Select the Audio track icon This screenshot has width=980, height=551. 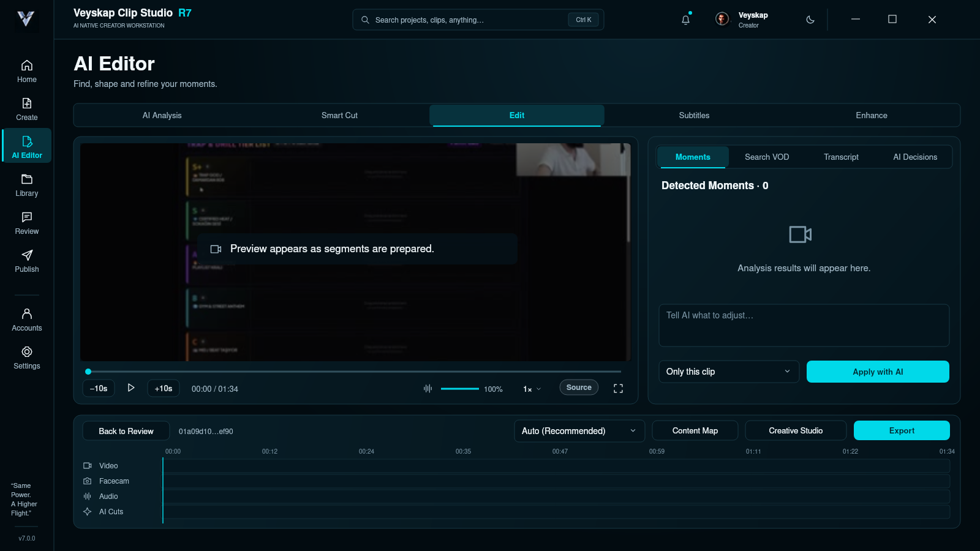(88, 497)
